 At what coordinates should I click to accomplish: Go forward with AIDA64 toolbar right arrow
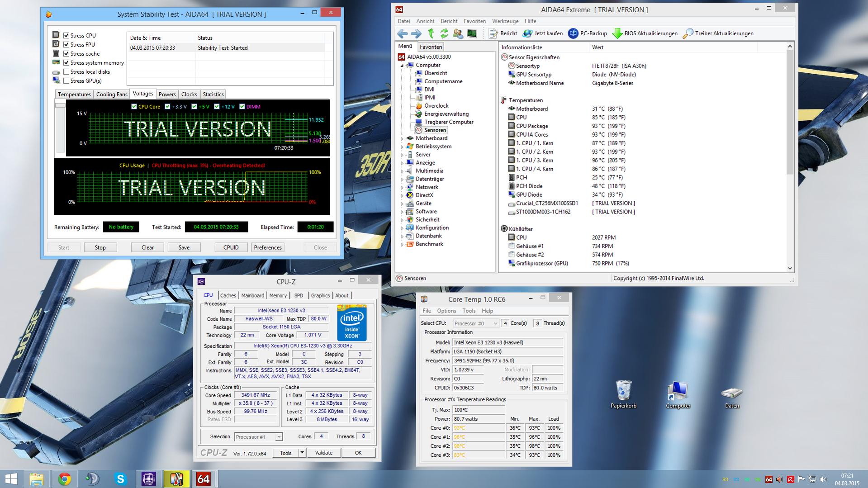pos(416,33)
